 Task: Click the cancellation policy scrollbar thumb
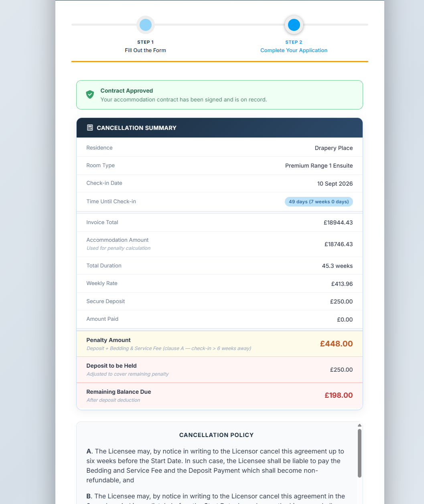(x=359, y=453)
